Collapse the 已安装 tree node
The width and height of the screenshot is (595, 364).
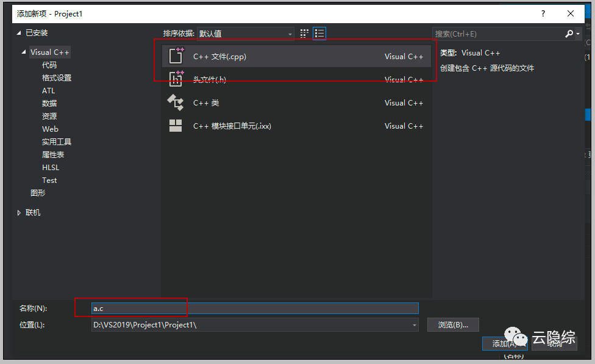pos(18,33)
